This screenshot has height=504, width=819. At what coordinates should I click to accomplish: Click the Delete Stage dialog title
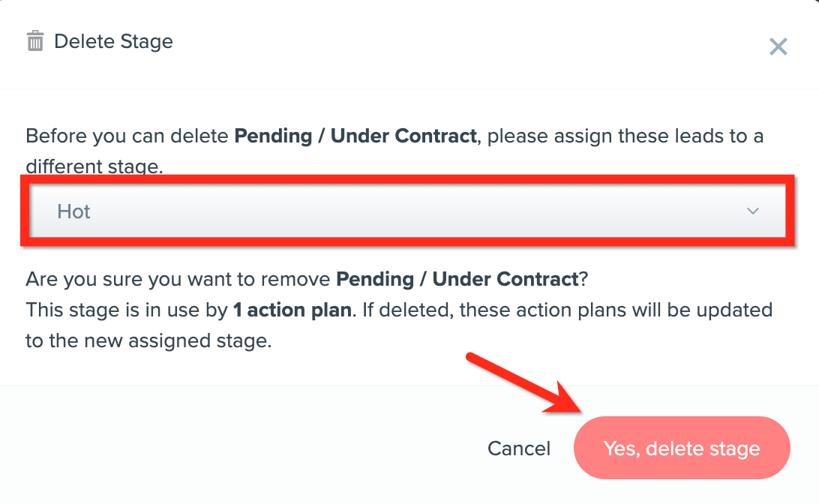pos(113,41)
